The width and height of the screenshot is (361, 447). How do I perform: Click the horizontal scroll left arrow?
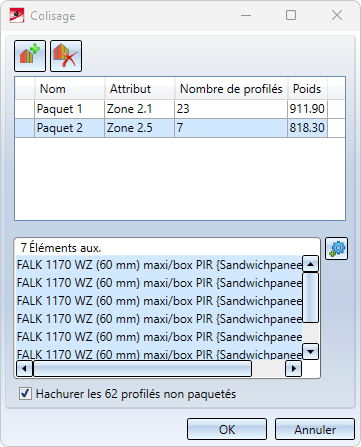[x=24, y=369]
